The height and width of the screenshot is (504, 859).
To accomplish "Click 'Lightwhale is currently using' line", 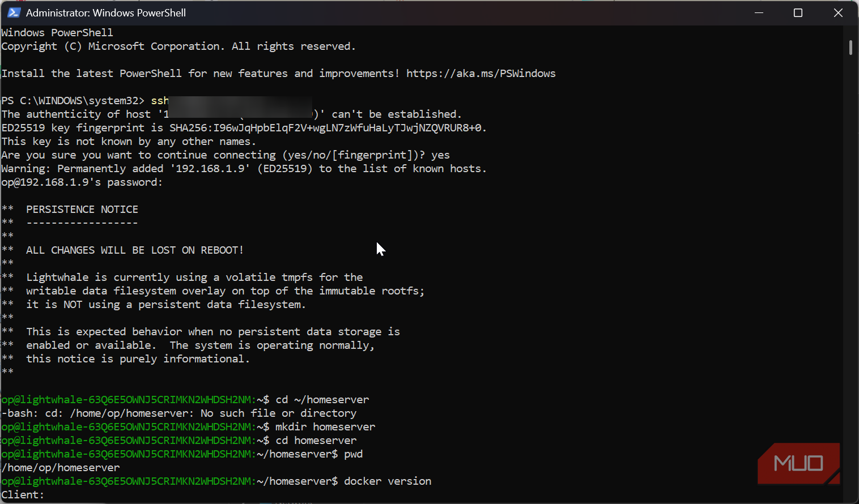I will click(194, 277).
